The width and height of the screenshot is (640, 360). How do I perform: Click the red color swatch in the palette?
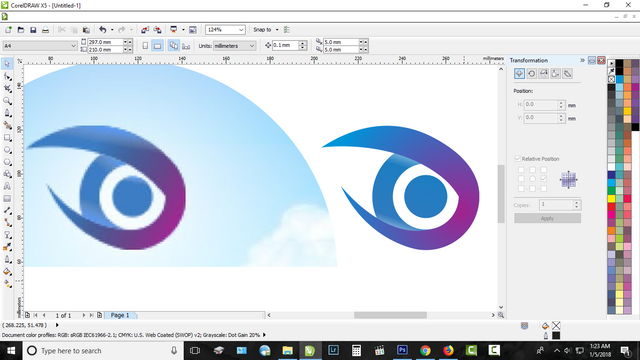(x=611, y=206)
